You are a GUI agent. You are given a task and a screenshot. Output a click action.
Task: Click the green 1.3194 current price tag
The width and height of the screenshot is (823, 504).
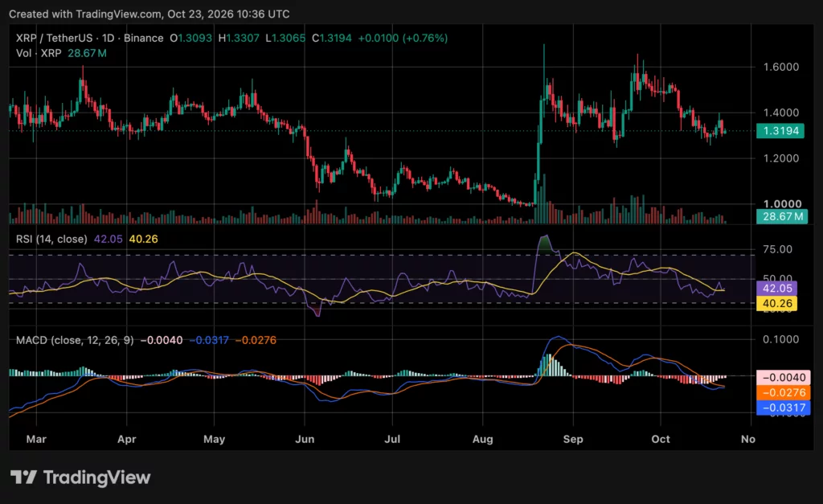click(780, 131)
